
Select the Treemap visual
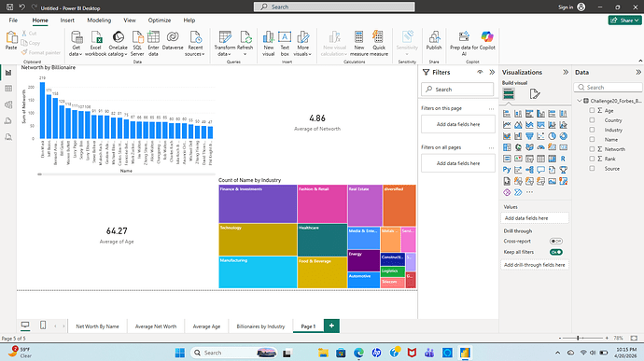[x=507, y=147]
